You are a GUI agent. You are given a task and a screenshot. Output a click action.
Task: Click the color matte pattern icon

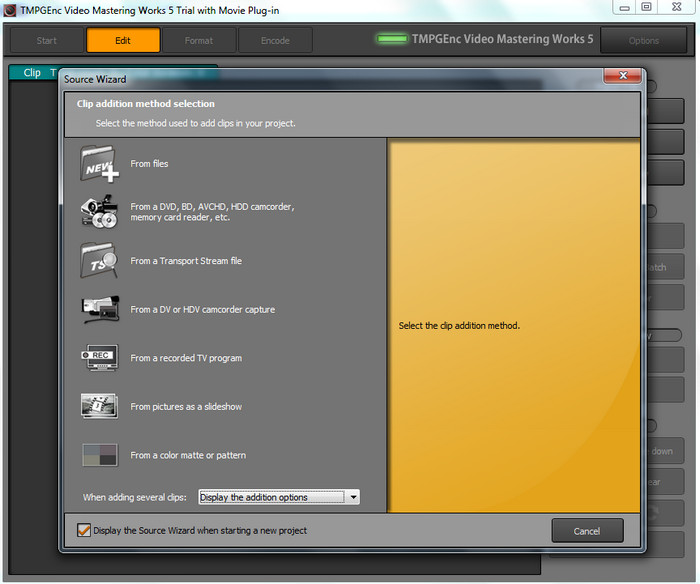pos(100,455)
